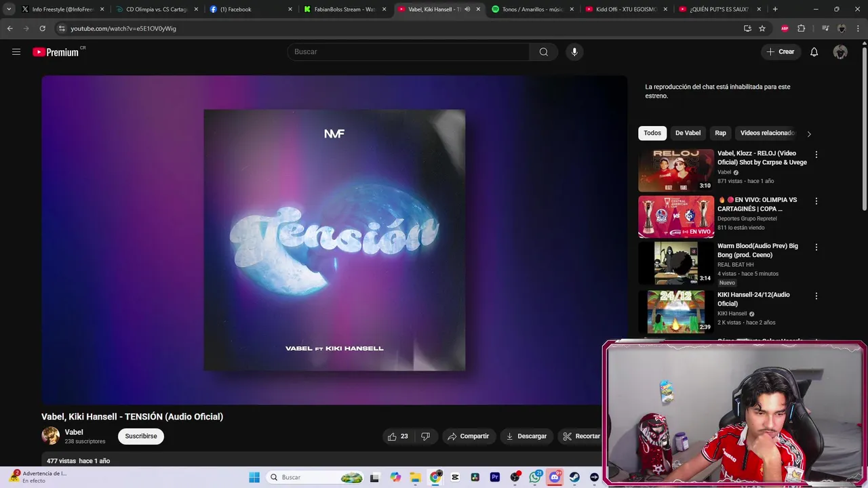Open options for Warm Blood video
This screenshot has height=488, width=868.
[x=816, y=247]
